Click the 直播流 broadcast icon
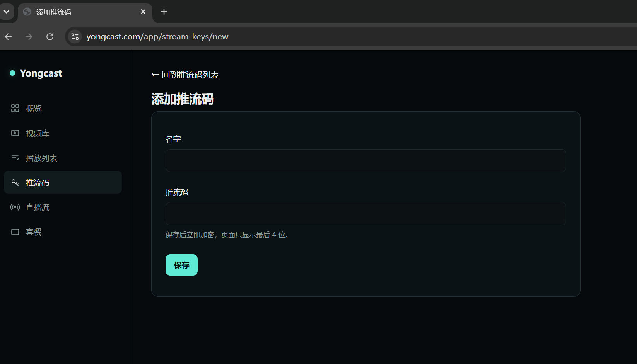 (15, 207)
